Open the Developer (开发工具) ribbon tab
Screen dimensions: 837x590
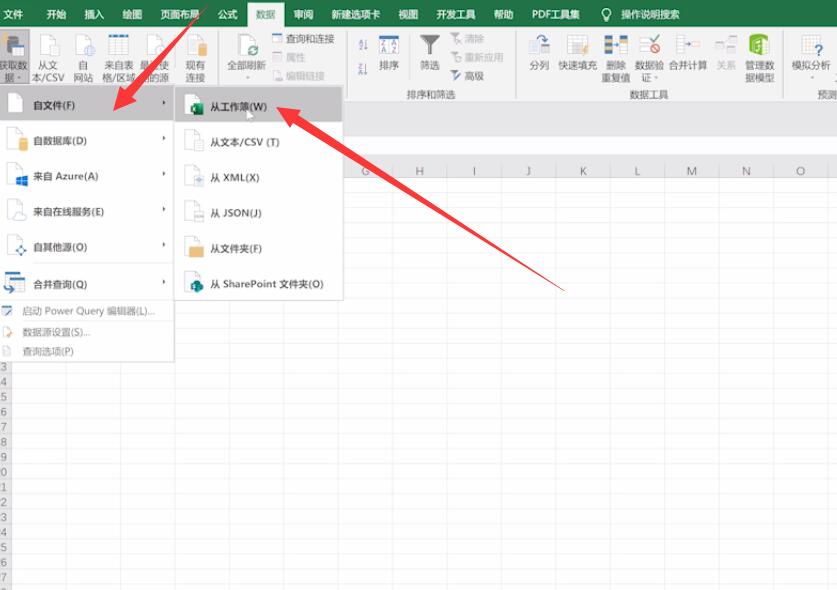(x=456, y=14)
